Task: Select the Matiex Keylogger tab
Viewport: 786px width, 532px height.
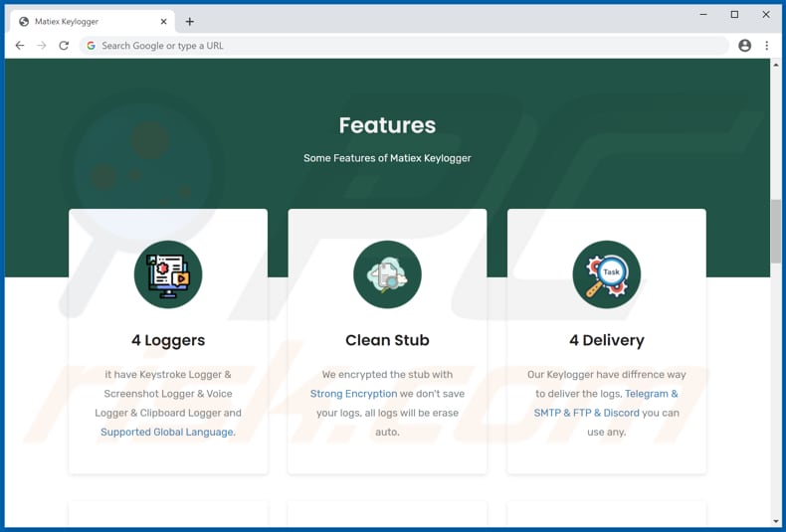Action: pos(93,22)
